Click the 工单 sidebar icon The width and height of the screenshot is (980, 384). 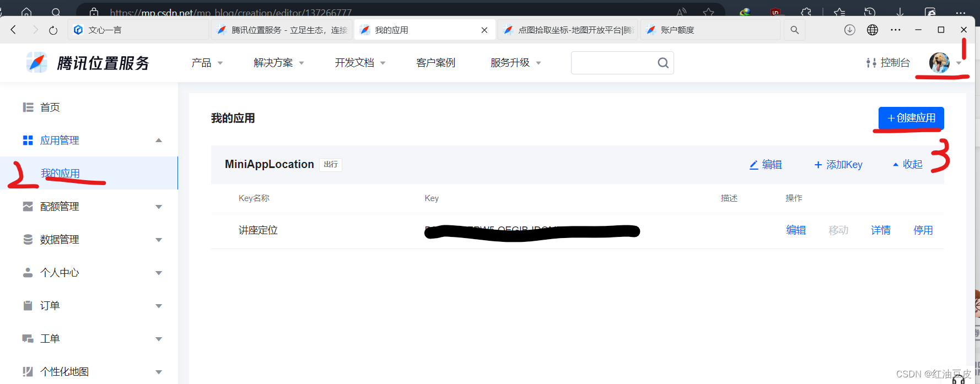point(28,339)
